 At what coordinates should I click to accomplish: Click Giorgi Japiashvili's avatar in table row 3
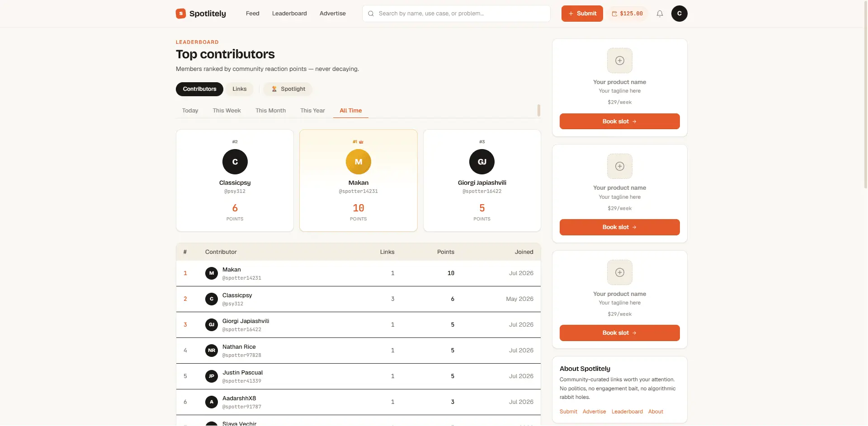pos(212,325)
